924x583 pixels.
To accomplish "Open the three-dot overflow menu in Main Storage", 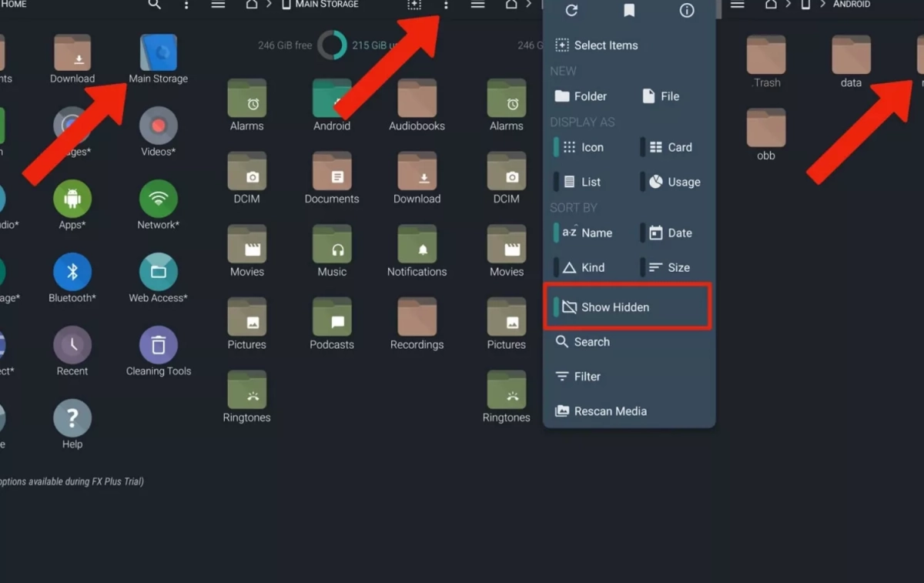I will pyautogui.click(x=446, y=5).
